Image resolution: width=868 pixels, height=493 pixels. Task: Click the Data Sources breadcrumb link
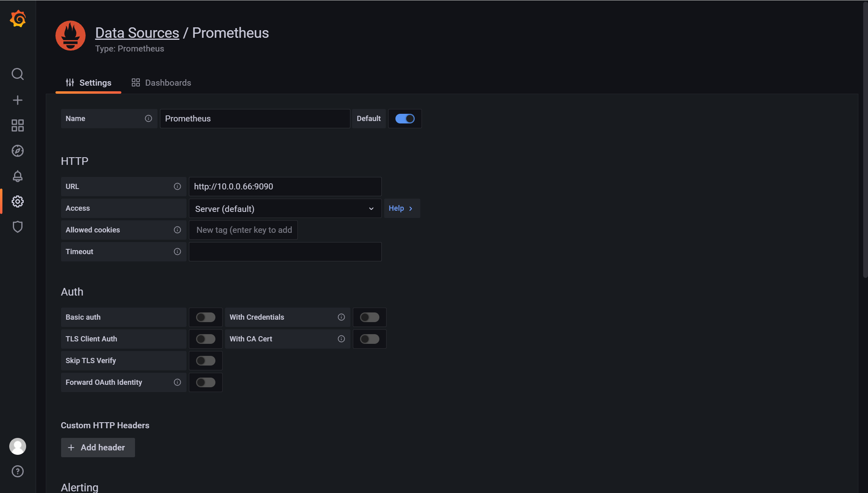[137, 33]
